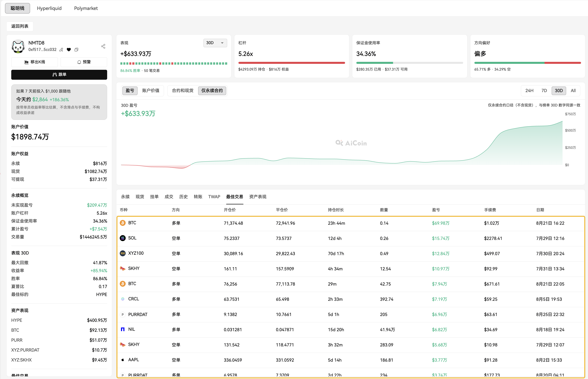Image resolution: width=588 pixels, height=379 pixels.
Task: Click BTC icon in 8月21日 22:05 row
Action: [x=123, y=284]
